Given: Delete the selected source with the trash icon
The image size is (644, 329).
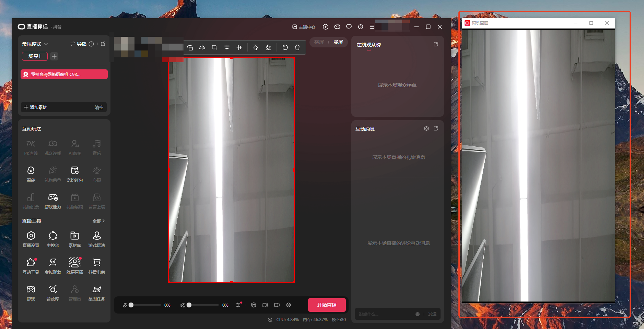Looking at the screenshot, I should pyautogui.click(x=297, y=47).
